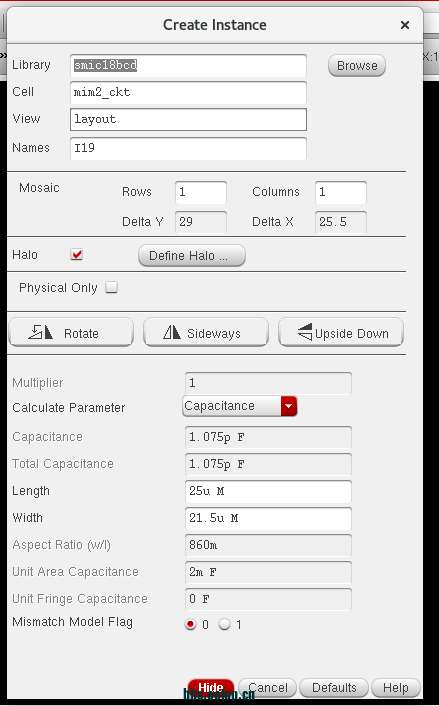Open the Define Halo settings
The width and height of the screenshot is (439, 706).
coord(192,256)
